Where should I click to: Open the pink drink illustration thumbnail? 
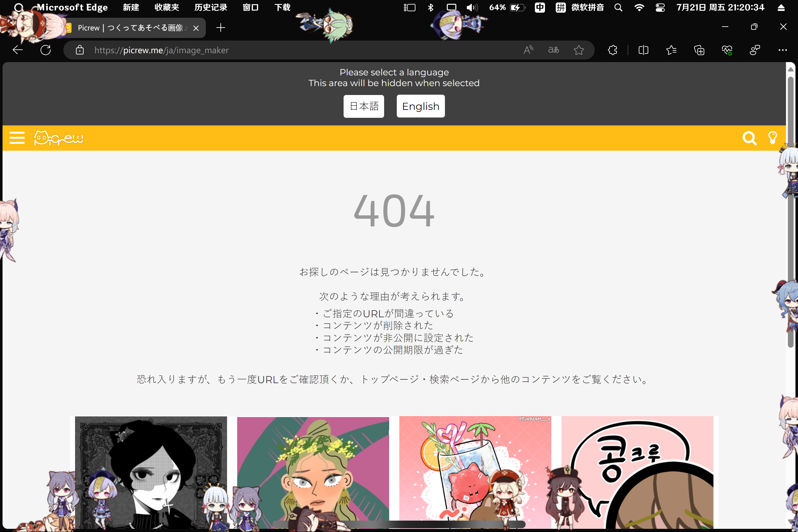[475, 472]
